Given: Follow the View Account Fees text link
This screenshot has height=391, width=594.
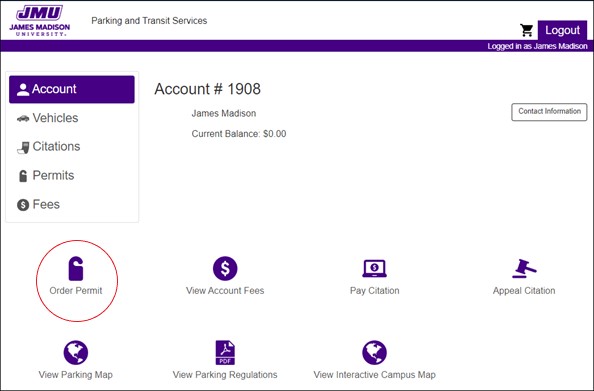Looking at the screenshot, I should pyautogui.click(x=225, y=291).
